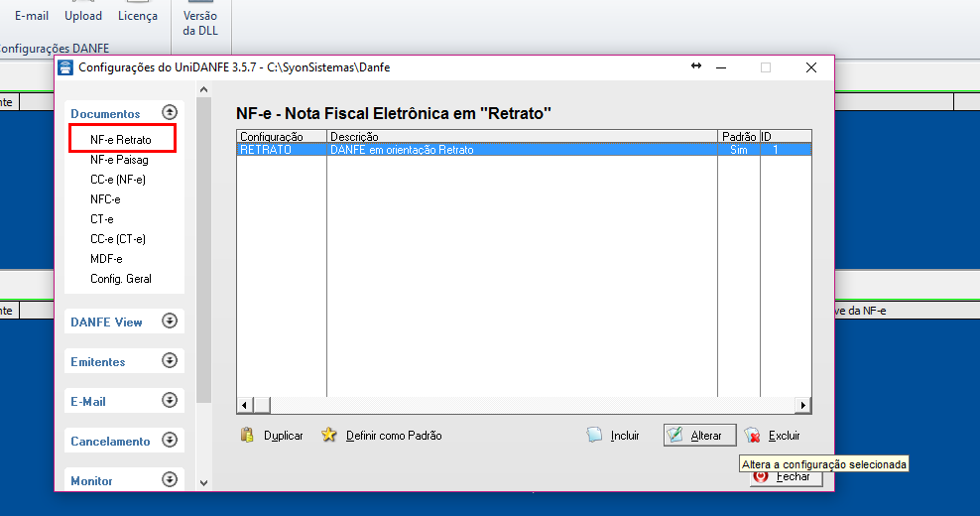
Task: Click the Descrição column header
Action: coord(522,136)
